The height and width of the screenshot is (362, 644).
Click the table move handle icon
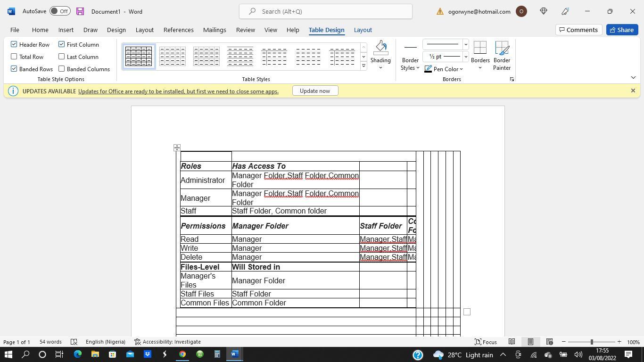[177, 148]
